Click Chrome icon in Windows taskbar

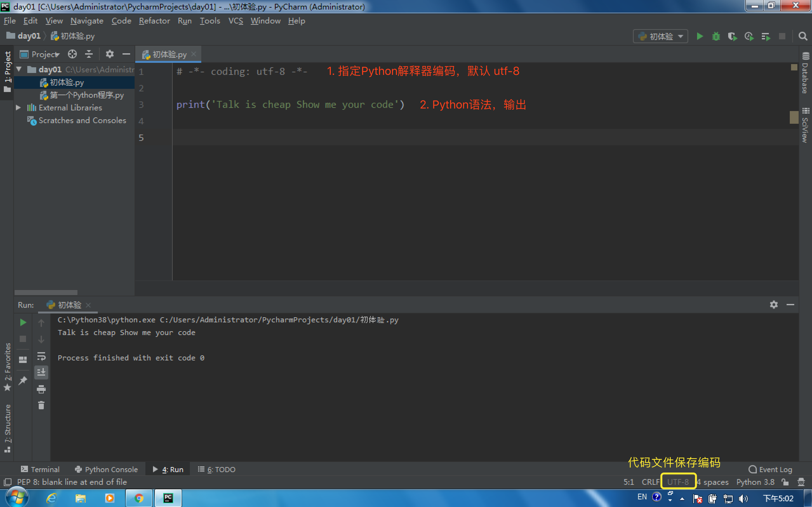coord(139,498)
